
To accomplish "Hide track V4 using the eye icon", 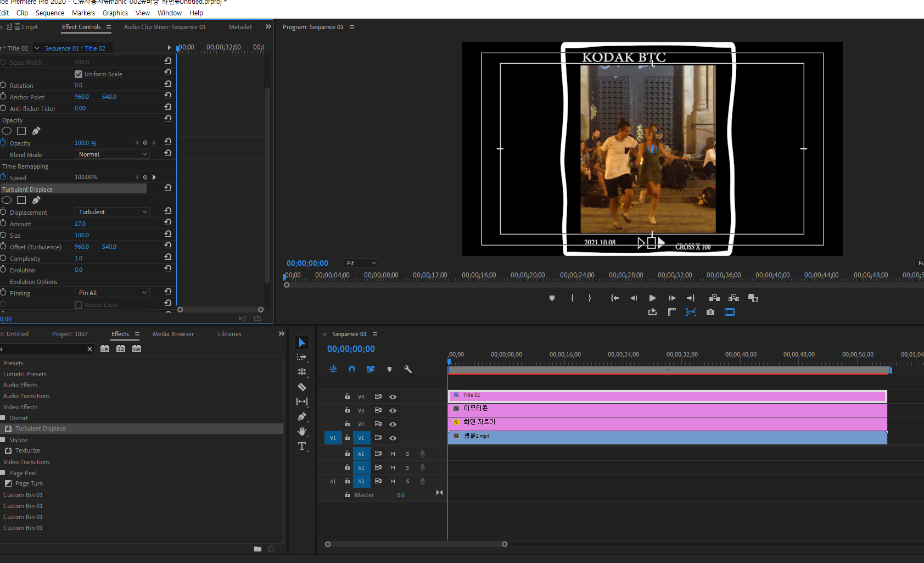I will pos(393,397).
